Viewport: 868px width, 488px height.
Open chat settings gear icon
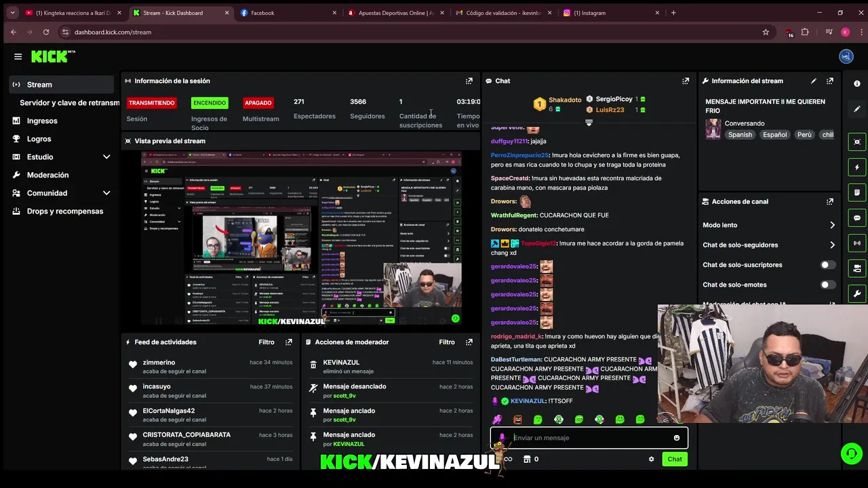tap(652, 459)
